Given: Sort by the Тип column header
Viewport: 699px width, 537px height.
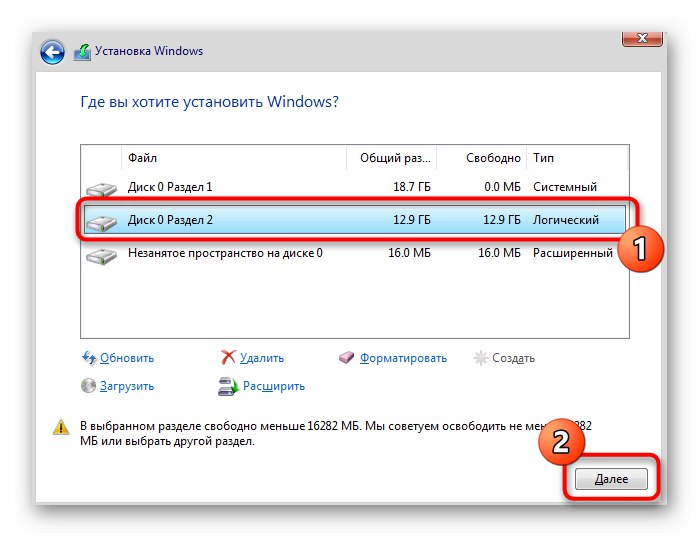Looking at the screenshot, I should (577, 158).
